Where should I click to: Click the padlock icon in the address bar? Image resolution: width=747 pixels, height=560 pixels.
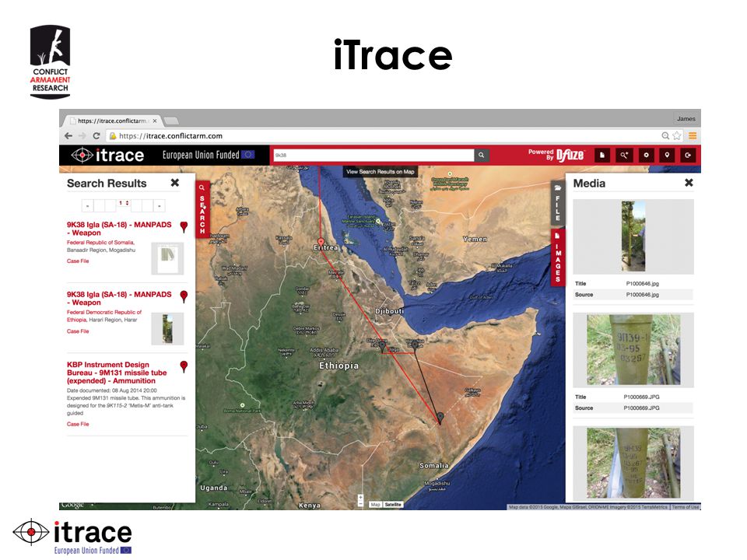coord(113,135)
